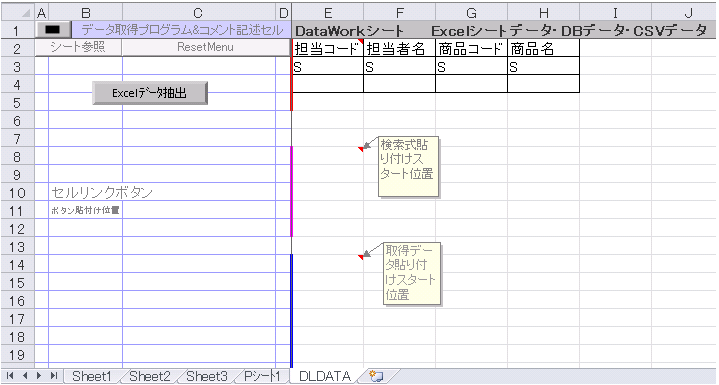
Task: Select column header E
Action: 327,13
